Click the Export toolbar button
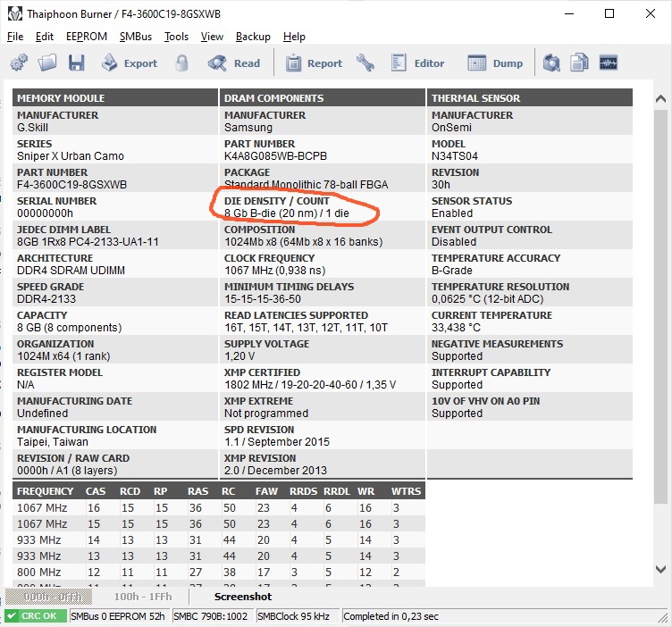Screen dimensions: 672x627 [x=130, y=63]
